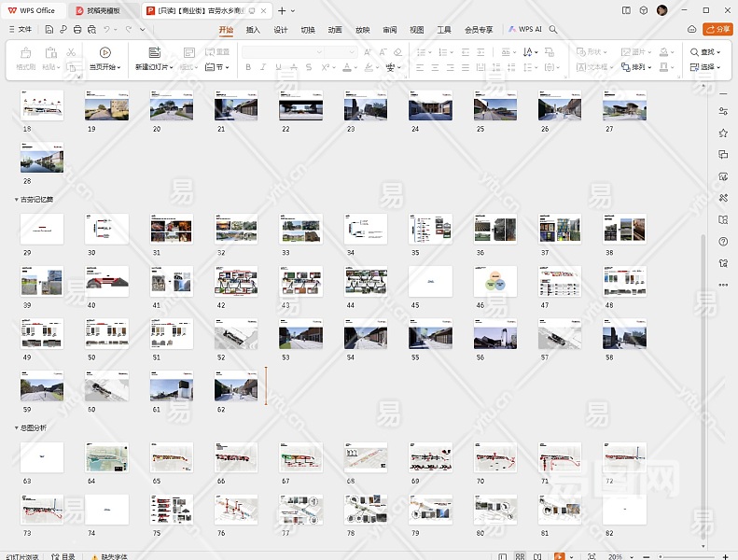The width and height of the screenshot is (738, 560).
Task: Select slide thumbnail number 46
Action: pyautogui.click(x=494, y=281)
